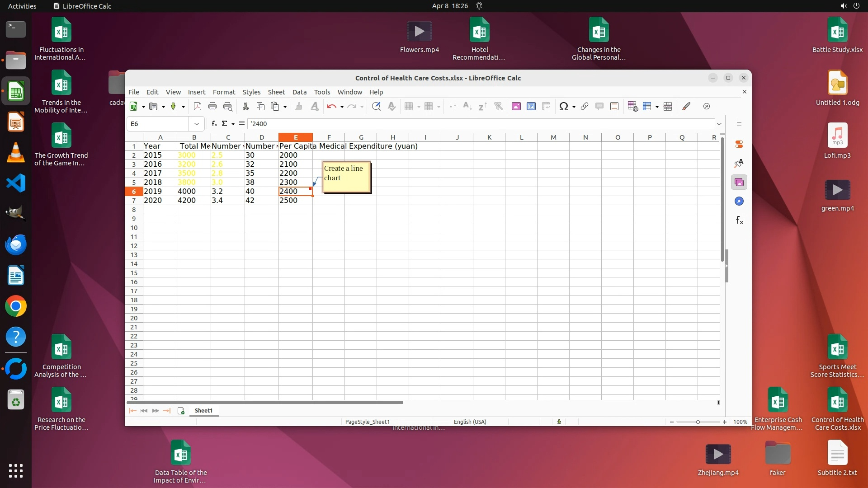868x488 pixels.
Task: Export directly as PDF icon
Action: 197,106
